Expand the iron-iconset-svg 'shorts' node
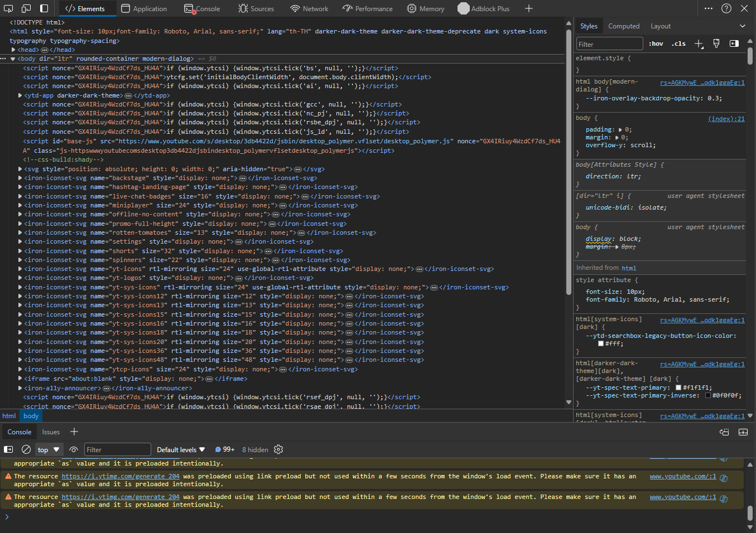This screenshot has height=533, width=756. (x=20, y=251)
